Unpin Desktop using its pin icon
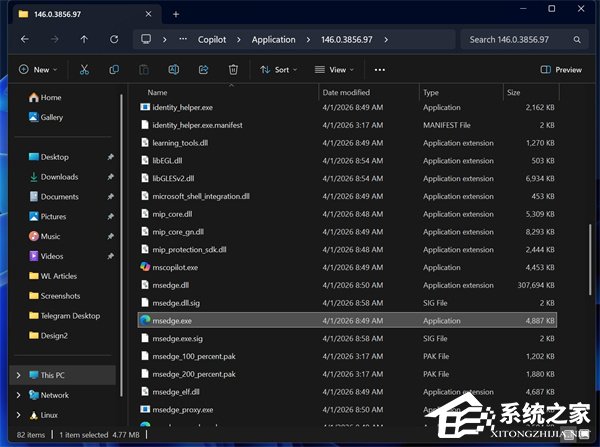600x447 pixels. 110,157
